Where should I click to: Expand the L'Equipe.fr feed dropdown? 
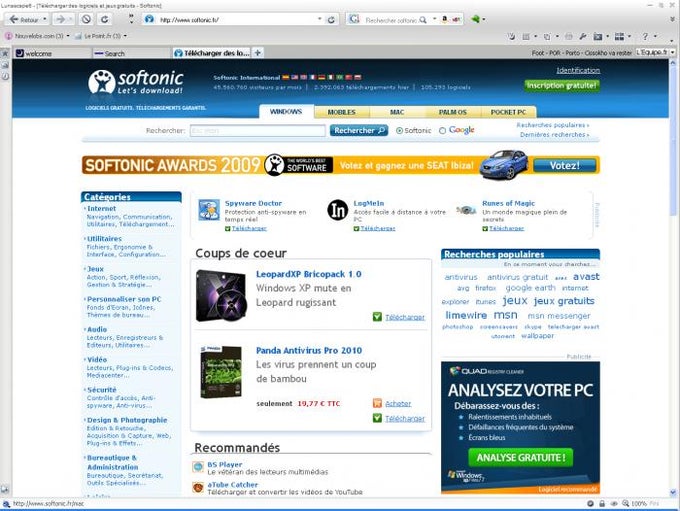coord(672,52)
